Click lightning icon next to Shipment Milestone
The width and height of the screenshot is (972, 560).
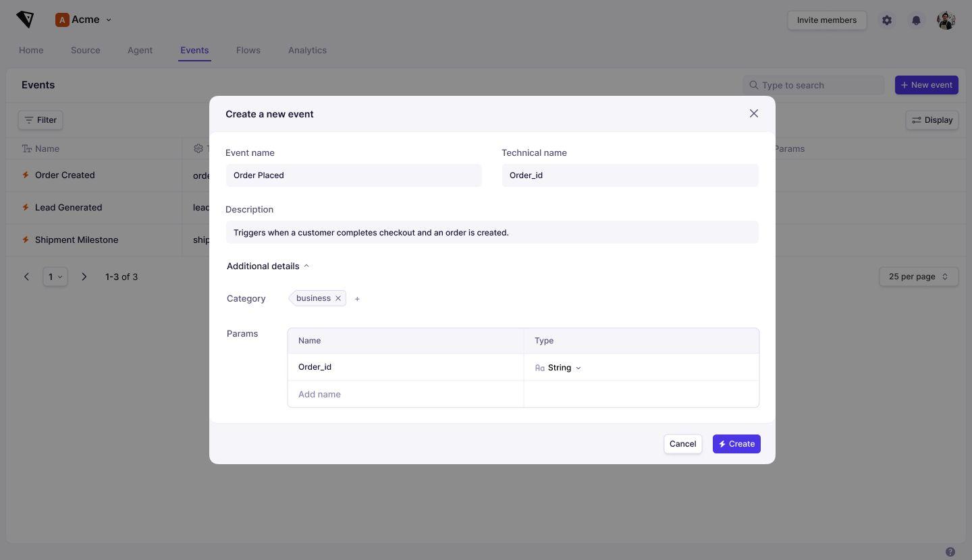point(26,240)
